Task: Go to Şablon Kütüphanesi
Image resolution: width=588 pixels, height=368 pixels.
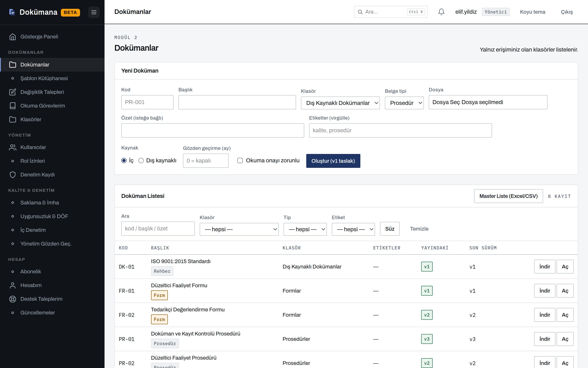Action: coord(52,78)
